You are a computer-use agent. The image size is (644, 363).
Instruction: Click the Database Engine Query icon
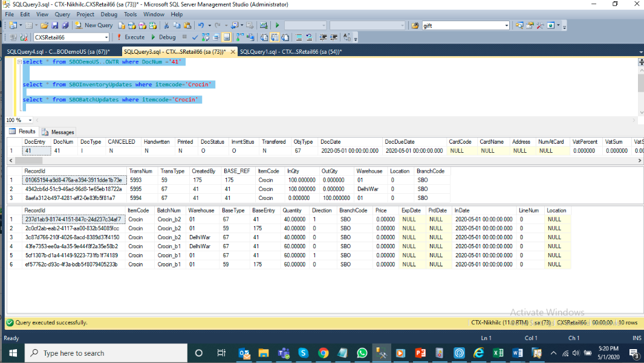coord(122,25)
